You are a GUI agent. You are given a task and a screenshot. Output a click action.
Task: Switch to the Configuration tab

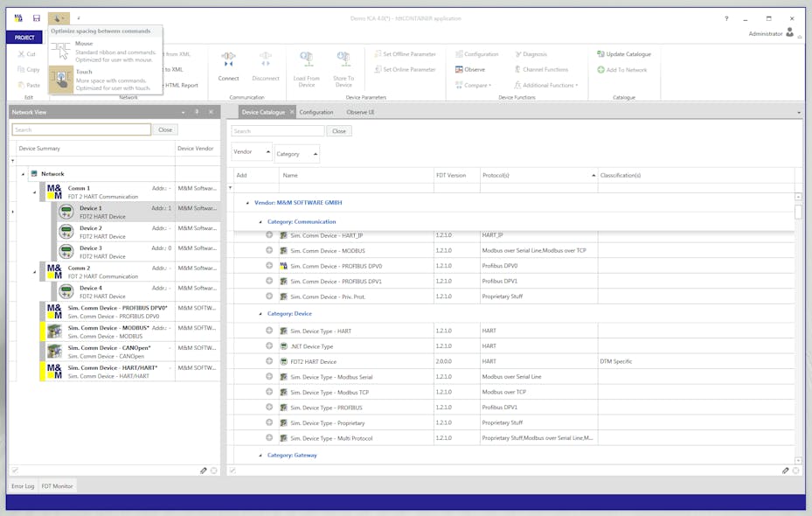point(316,112)
